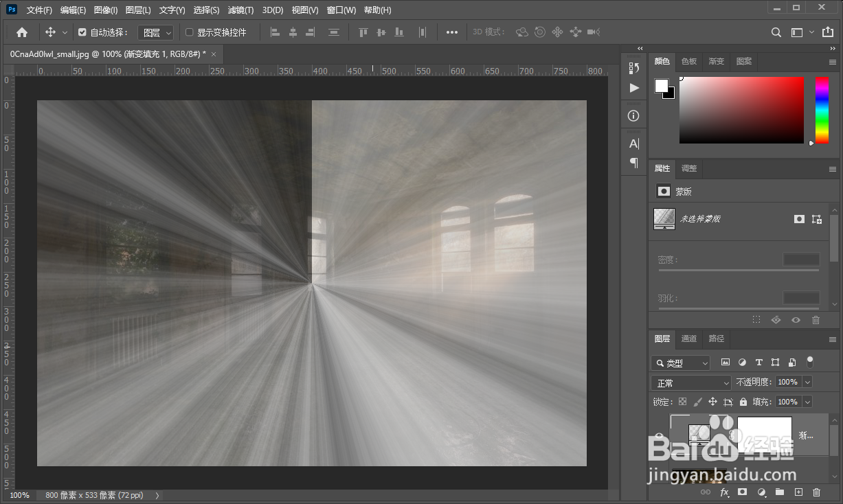
Task: Toggle lock image pixels brush
Action: click(697, 402)
